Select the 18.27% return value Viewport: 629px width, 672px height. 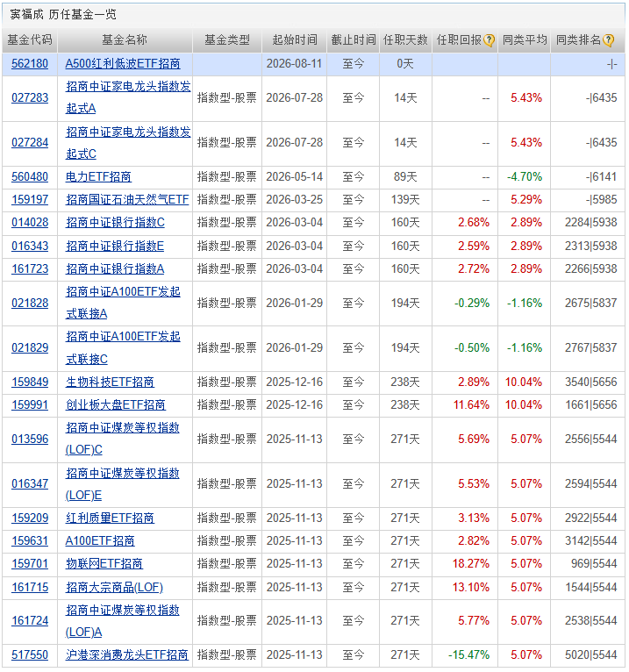471,564
